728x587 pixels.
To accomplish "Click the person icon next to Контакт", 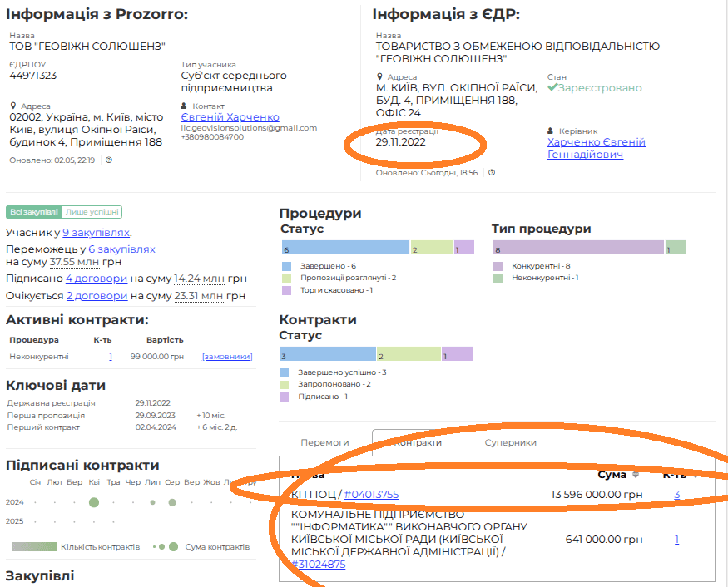I will (185, 106).
